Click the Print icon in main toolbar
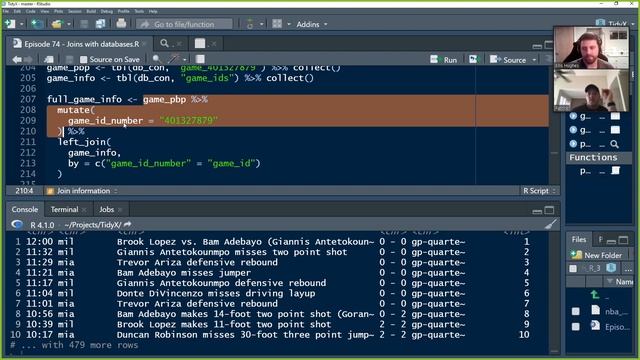The image size is (640, 360). pos(121,24)
